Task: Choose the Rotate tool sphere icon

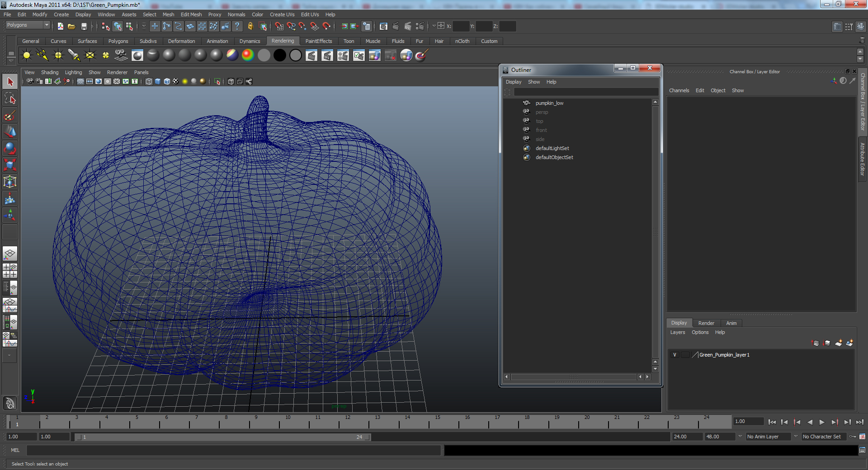Action: click(x=10, y=148)
